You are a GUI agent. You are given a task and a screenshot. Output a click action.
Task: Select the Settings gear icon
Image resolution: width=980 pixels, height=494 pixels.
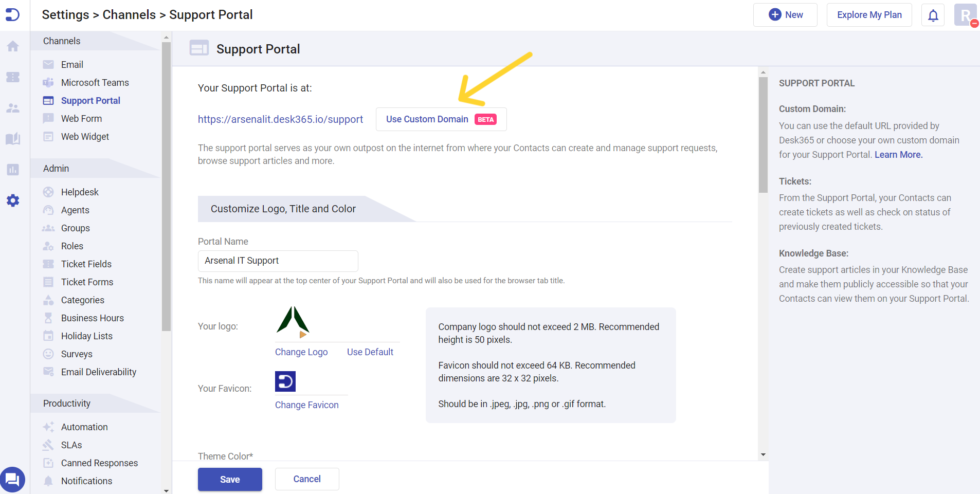click(x=13, y=200)
